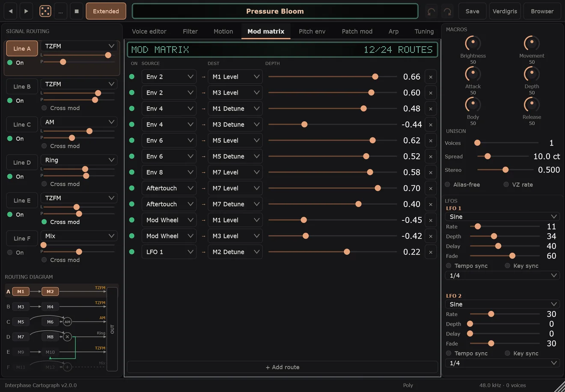This screenshot has width=565, height=392.
Task: Randomize patch with the dice icon
Action: coord(45,11)
